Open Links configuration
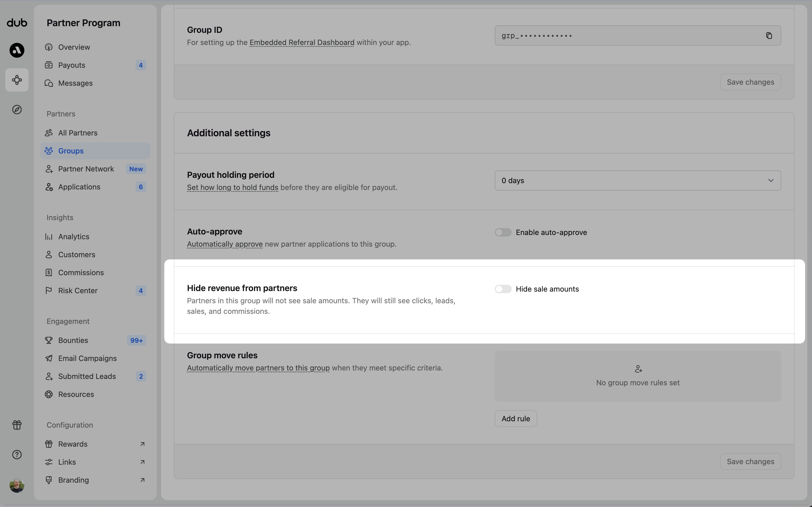812x507 pixels. coord(95,462)
